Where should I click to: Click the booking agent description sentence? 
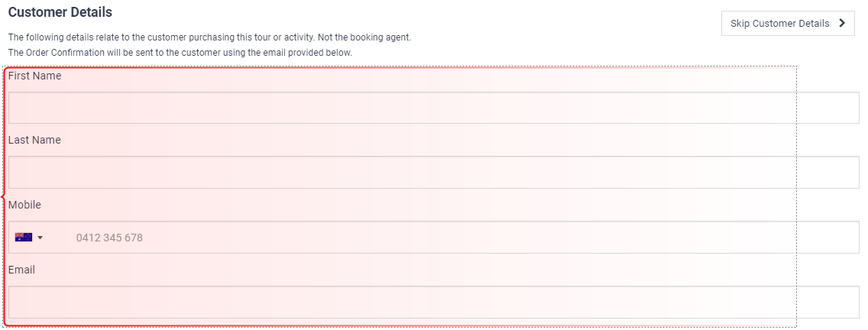tap(210, 38)
